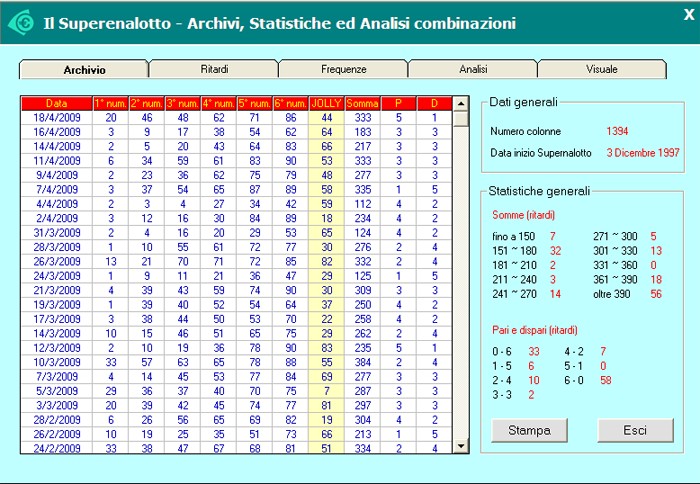Click the Esci button
700x484 pixels.
tap(635, 430)
